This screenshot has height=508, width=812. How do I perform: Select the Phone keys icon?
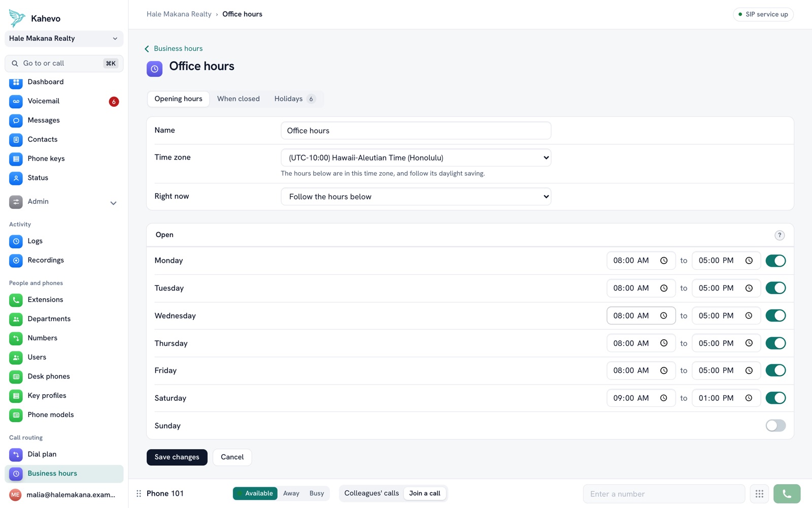pyautogui.click(x=16, y=159)
